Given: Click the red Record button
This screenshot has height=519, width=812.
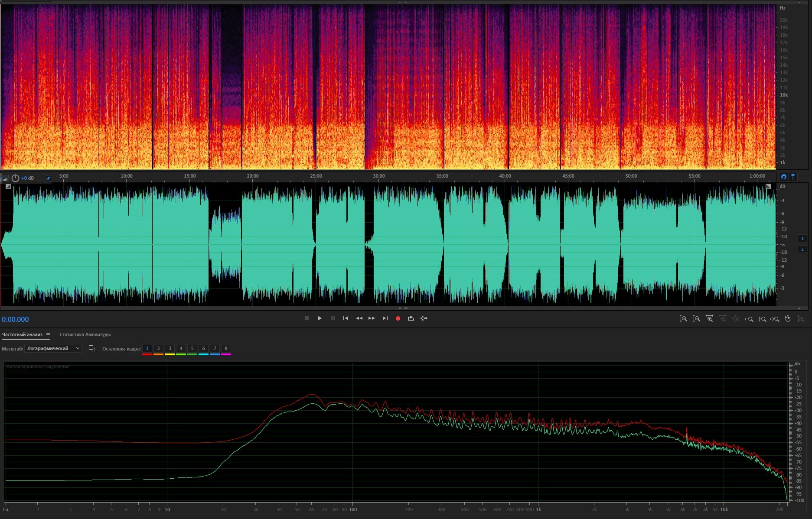Looking at the screenshot, I should (398, 318).
